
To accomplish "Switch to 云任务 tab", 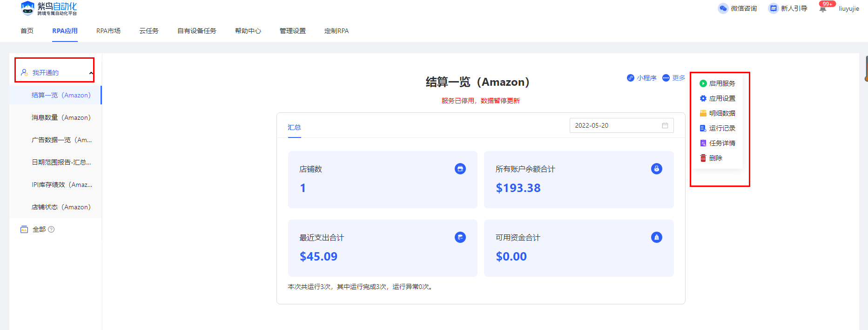I will (x=149, y=31).
